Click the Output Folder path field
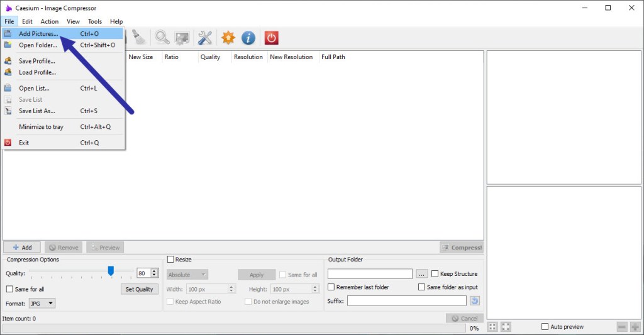This screenshot has width=644, height=335. 370,274
